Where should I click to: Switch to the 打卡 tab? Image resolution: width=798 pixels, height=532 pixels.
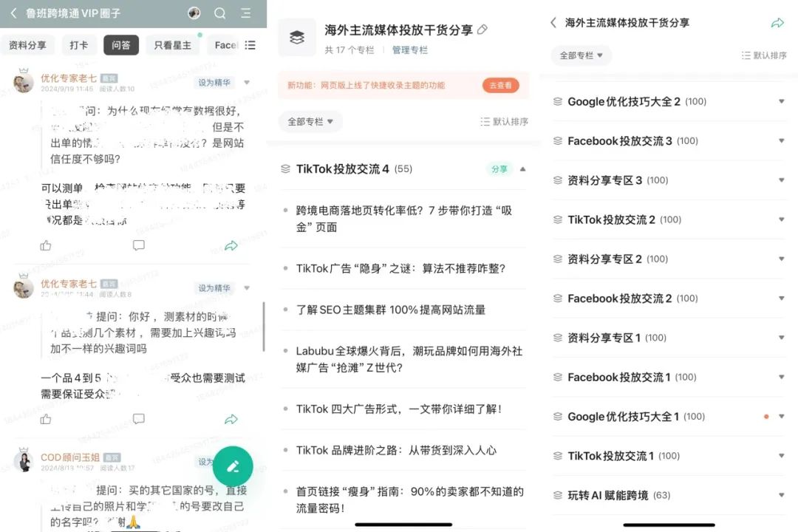pos(78,45)
